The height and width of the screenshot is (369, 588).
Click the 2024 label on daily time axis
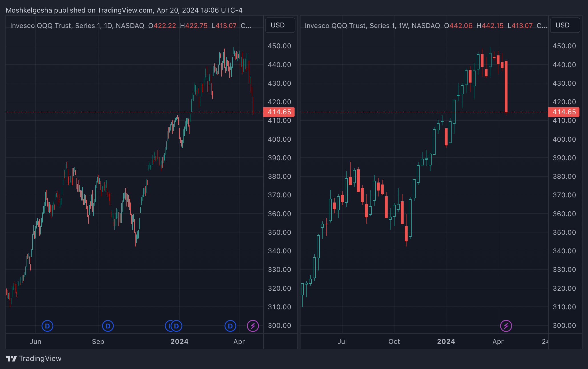[x=179, y=342]
